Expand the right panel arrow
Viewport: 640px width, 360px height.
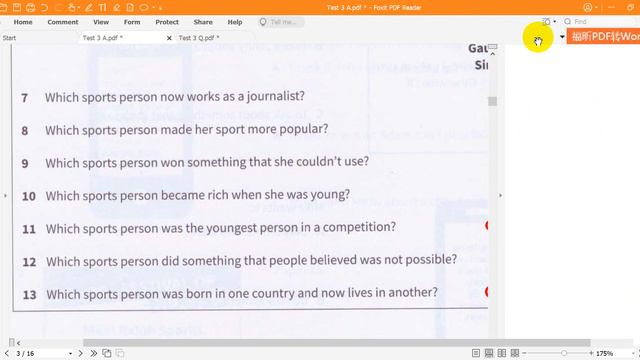(500, 196)
